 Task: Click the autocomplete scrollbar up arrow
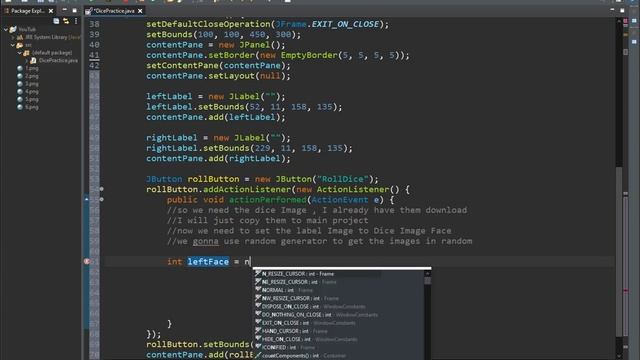(x=427, y=273)
